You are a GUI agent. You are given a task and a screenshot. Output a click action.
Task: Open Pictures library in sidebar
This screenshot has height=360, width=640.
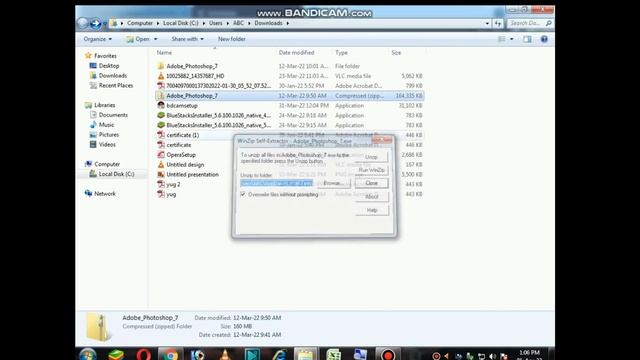[109, 135]
